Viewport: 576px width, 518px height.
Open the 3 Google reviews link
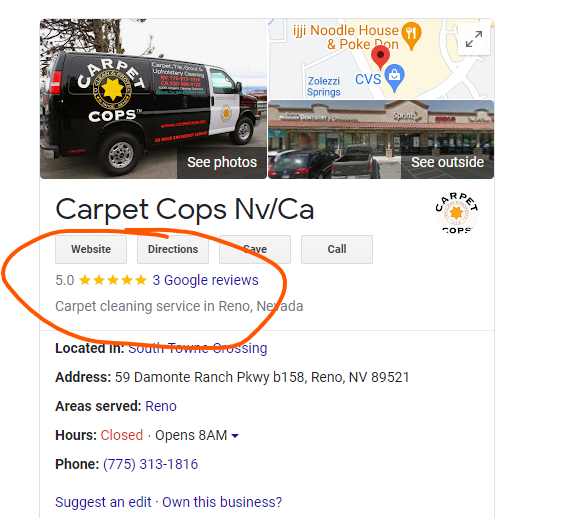tap(205, 280)
